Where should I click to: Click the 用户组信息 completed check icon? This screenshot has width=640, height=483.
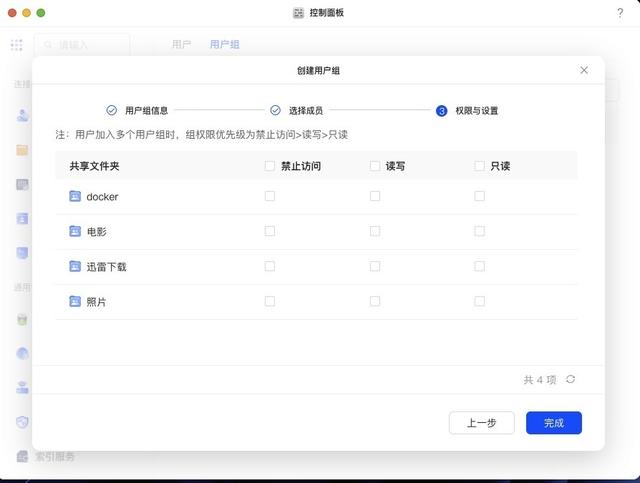coord(111,110)
